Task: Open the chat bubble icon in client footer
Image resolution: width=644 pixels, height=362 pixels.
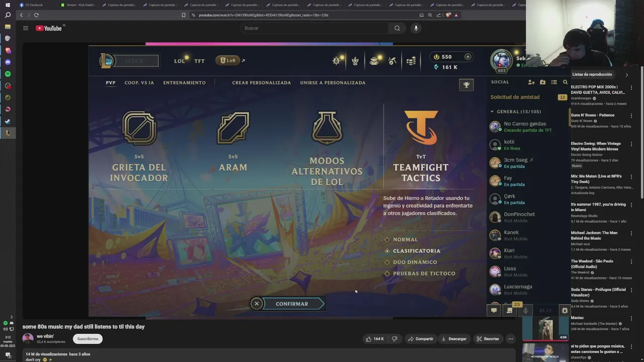Action: click(494, 311)
